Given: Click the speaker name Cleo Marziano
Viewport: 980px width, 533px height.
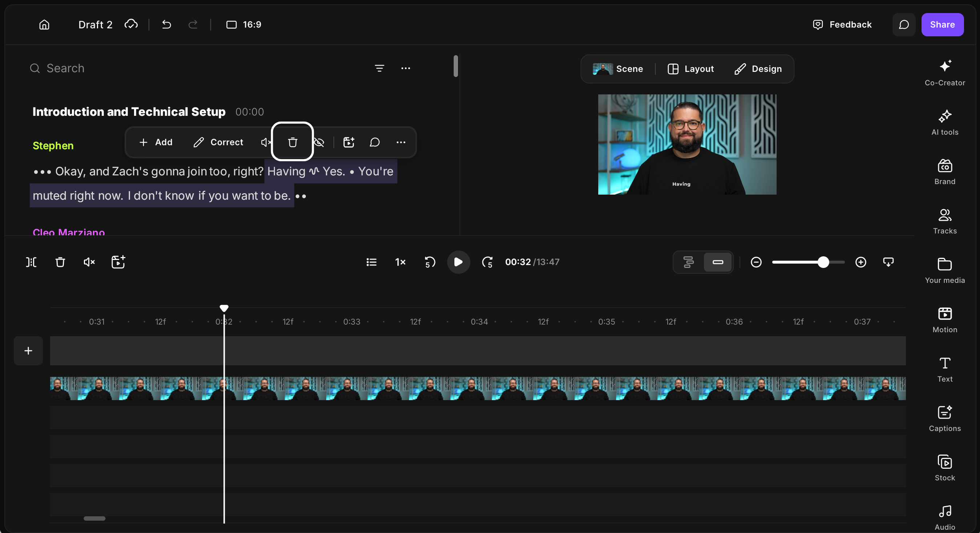Looking at the screenshot, I should 69,232.
